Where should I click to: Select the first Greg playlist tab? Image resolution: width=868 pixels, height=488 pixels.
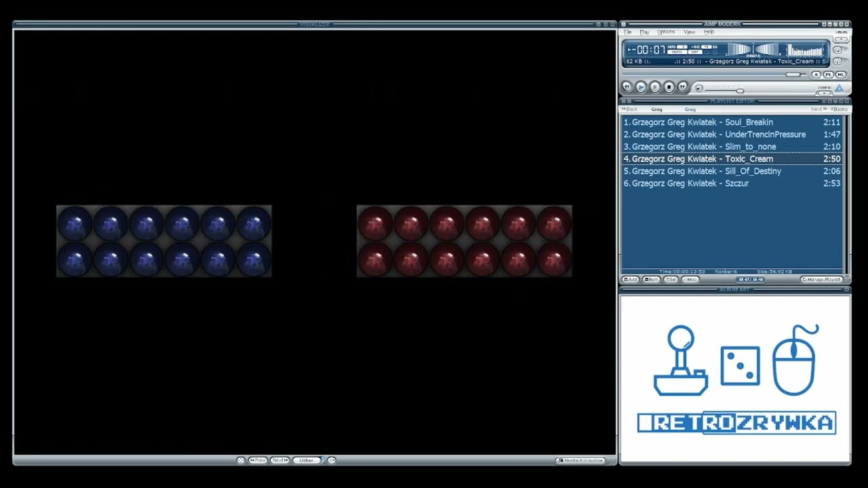(656, 109)
